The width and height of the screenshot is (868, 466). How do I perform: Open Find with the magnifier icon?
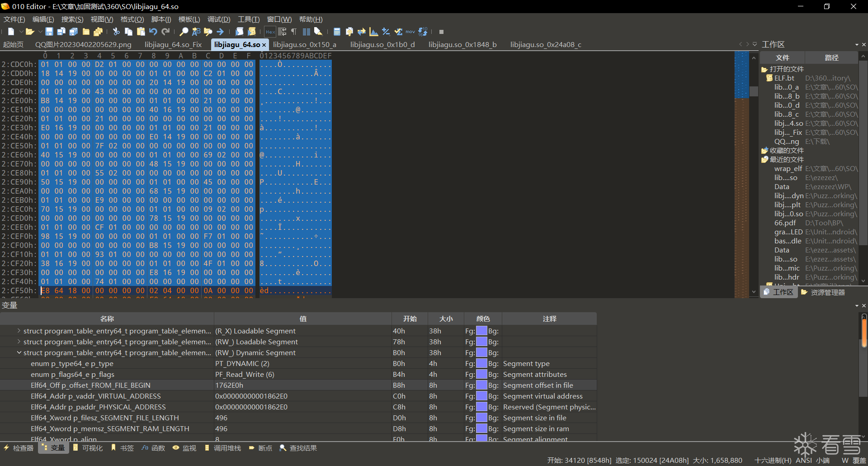[184, 32]
